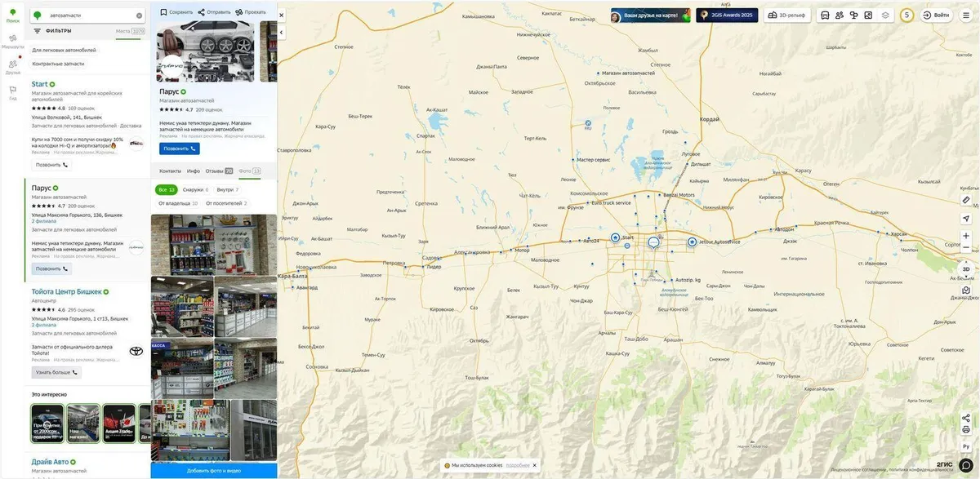Filter photos 'От владельца'

tap(178, 203)
